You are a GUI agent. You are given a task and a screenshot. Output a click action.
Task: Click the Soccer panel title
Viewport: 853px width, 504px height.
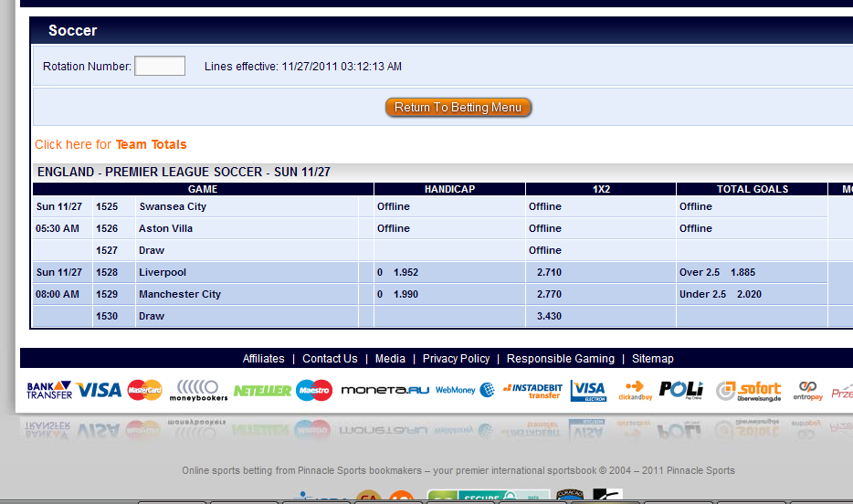72,30
